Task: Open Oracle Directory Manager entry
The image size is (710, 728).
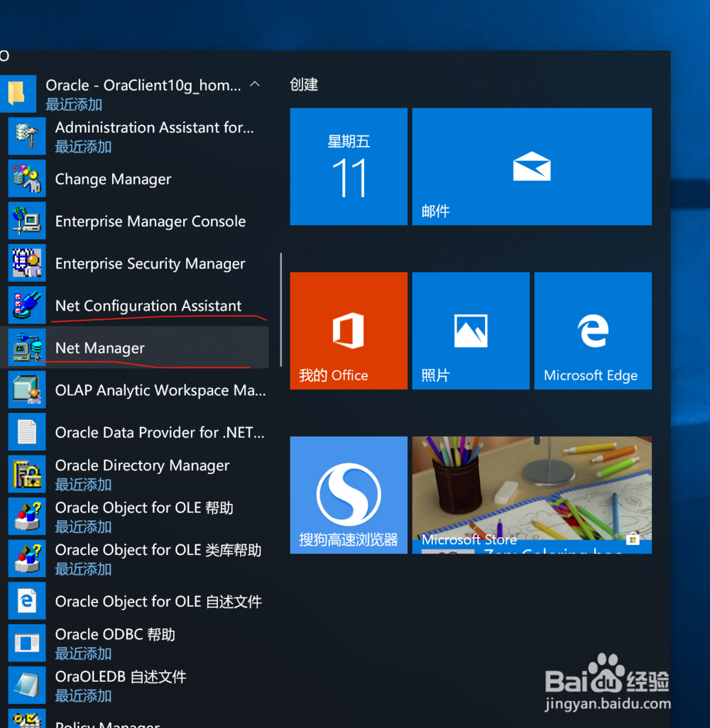Action: [x=135, y=474]
